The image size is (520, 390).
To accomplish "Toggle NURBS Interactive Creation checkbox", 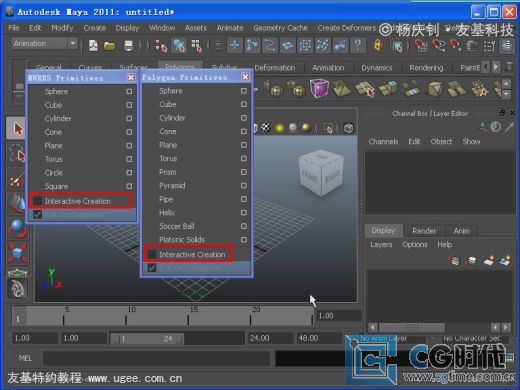I will [37, 201].
